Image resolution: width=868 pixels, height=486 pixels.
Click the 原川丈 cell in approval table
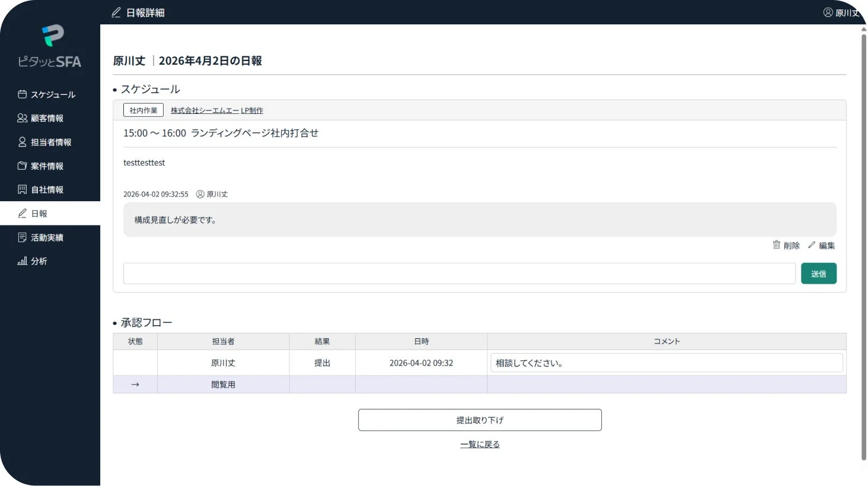tap(224, 363)
